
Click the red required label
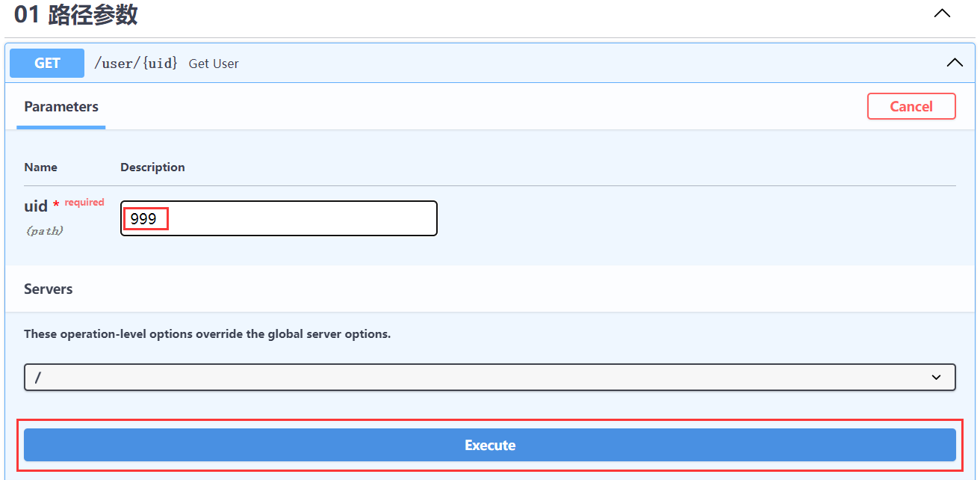tap(84, 203)
